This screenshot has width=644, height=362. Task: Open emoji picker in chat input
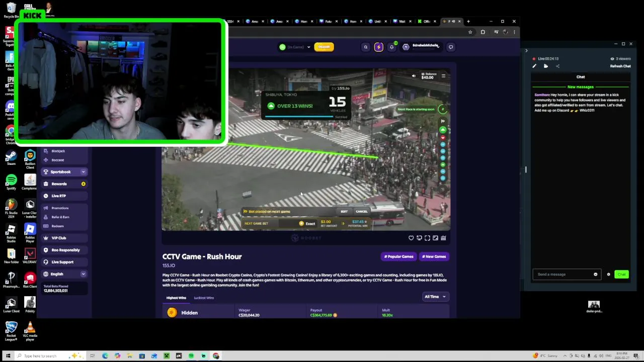point(595,275)
